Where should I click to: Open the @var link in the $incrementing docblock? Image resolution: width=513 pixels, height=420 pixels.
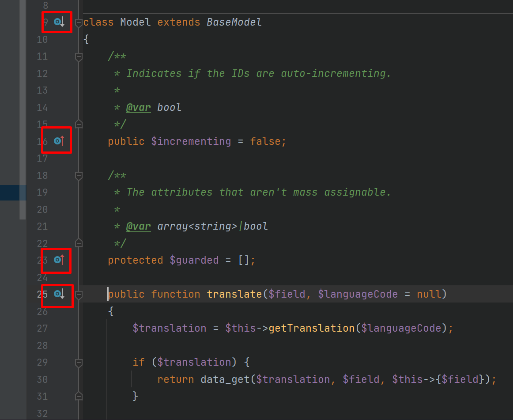(x=138, y=107)
